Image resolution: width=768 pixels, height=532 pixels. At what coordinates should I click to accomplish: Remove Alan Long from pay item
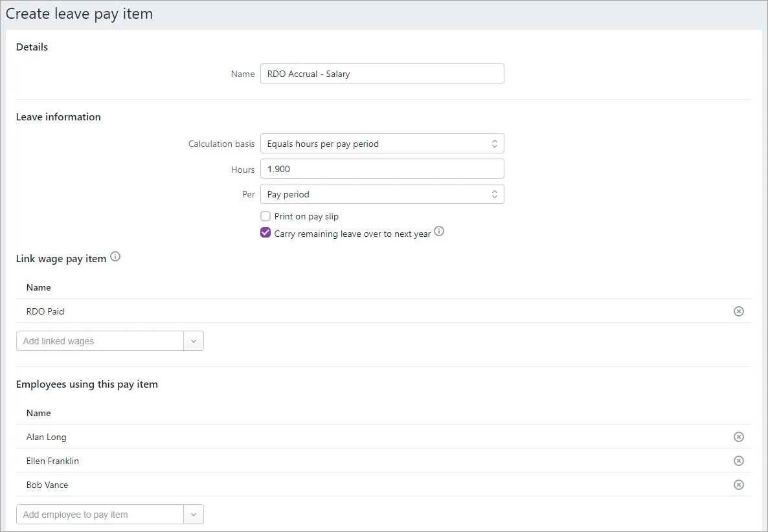click(x=739, y=437)
